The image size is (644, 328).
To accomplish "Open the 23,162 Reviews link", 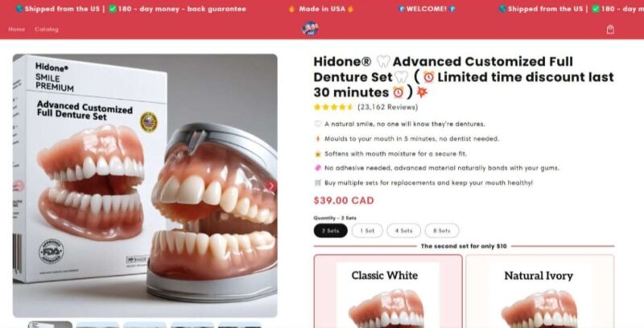I will click(x=387, y=107).
